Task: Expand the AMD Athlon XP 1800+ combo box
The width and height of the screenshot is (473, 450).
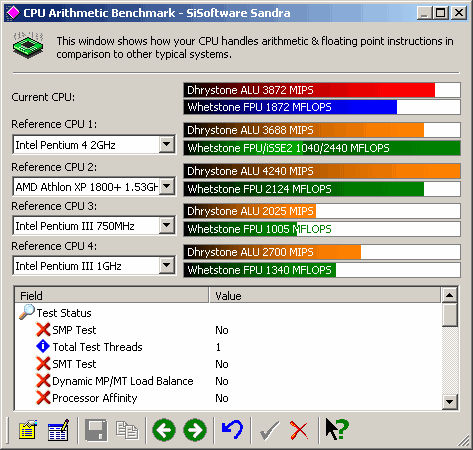Action: pos(166,186)
